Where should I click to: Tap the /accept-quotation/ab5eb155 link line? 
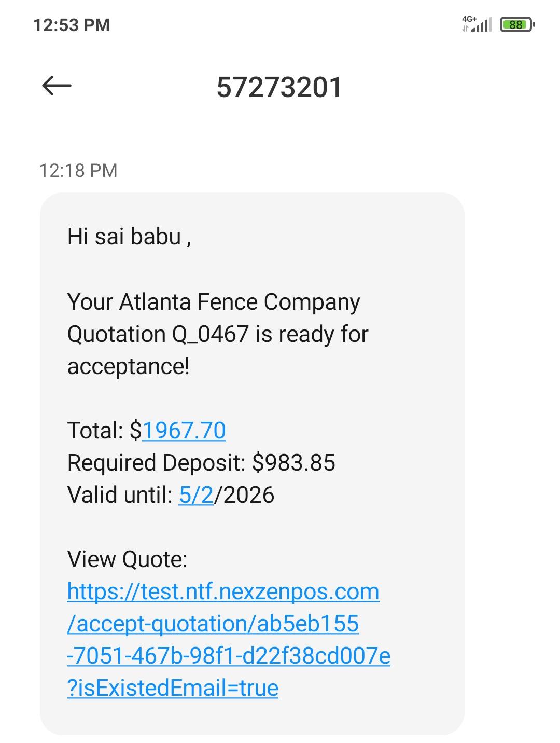[x=213, y=624]
